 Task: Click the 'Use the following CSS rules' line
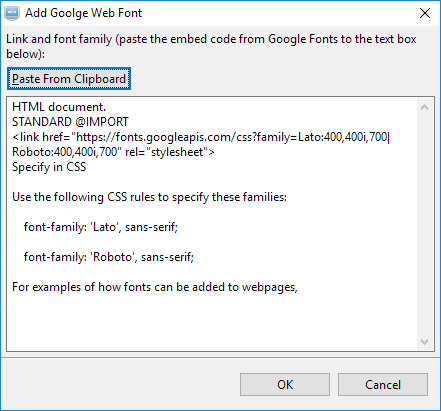point(149,197)
